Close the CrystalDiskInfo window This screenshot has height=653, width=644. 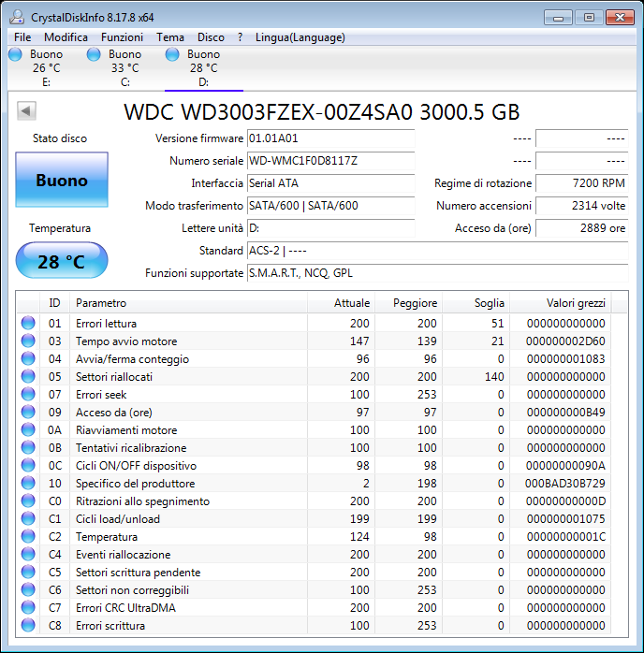(x=621, y=18)
